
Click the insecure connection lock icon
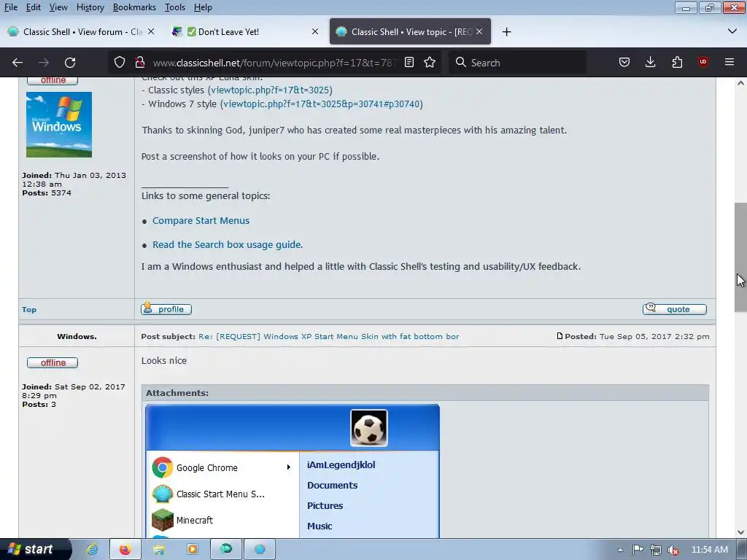139,63
